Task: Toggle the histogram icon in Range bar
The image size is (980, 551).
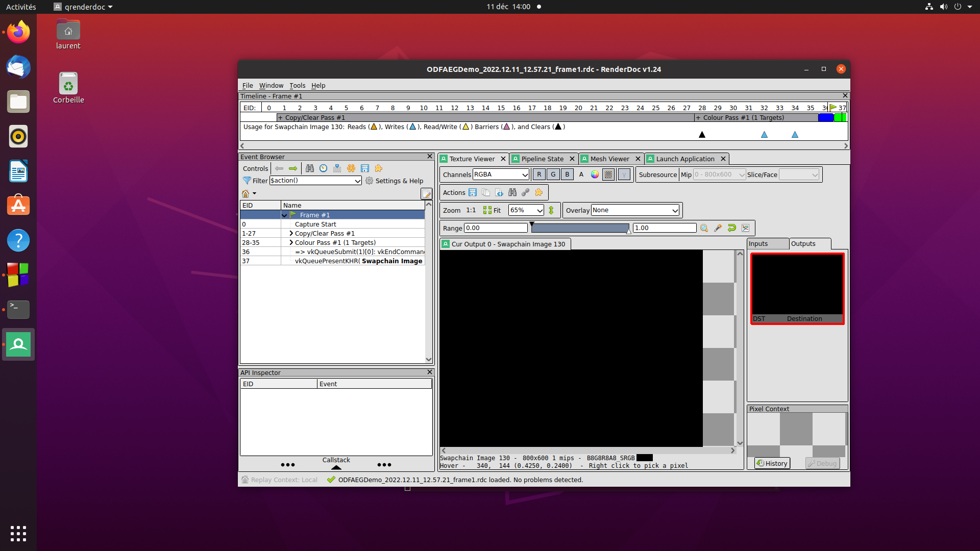Action: click(x=746, y=228)
